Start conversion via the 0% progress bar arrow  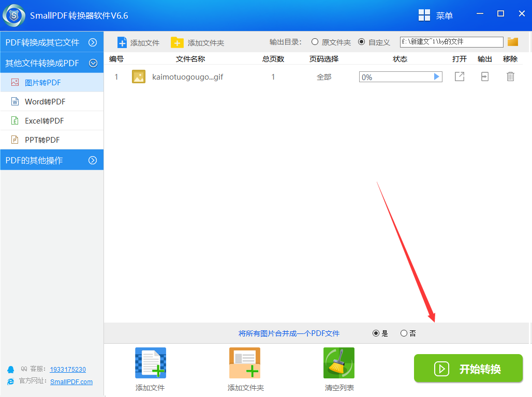click(437, 77)
